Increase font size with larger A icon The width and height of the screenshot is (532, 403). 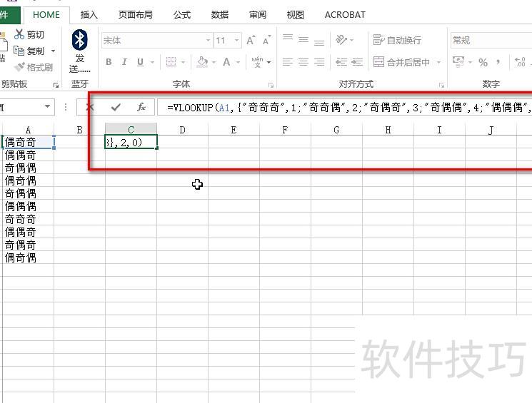(251, 41)
